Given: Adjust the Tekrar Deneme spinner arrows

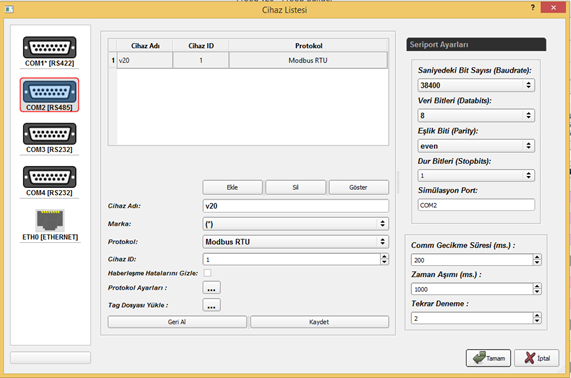Looking at the screenshot, I should coord(537,318).
